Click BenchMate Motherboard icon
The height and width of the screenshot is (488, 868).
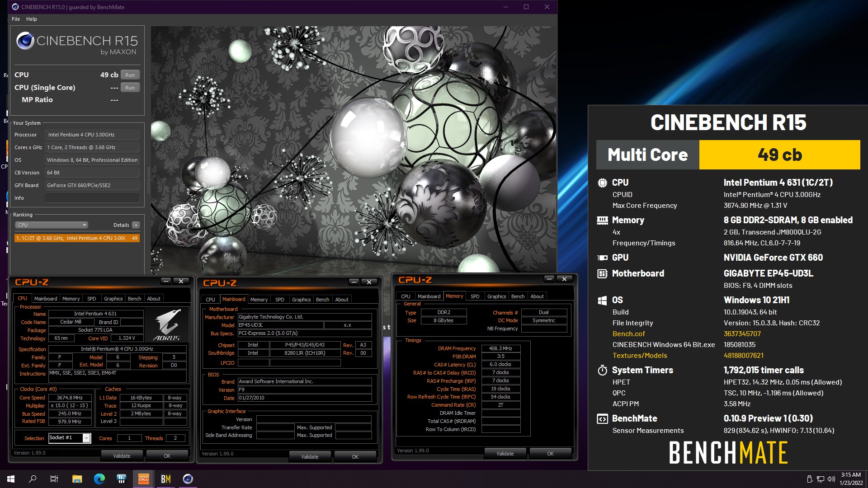(x=602, y=273)
